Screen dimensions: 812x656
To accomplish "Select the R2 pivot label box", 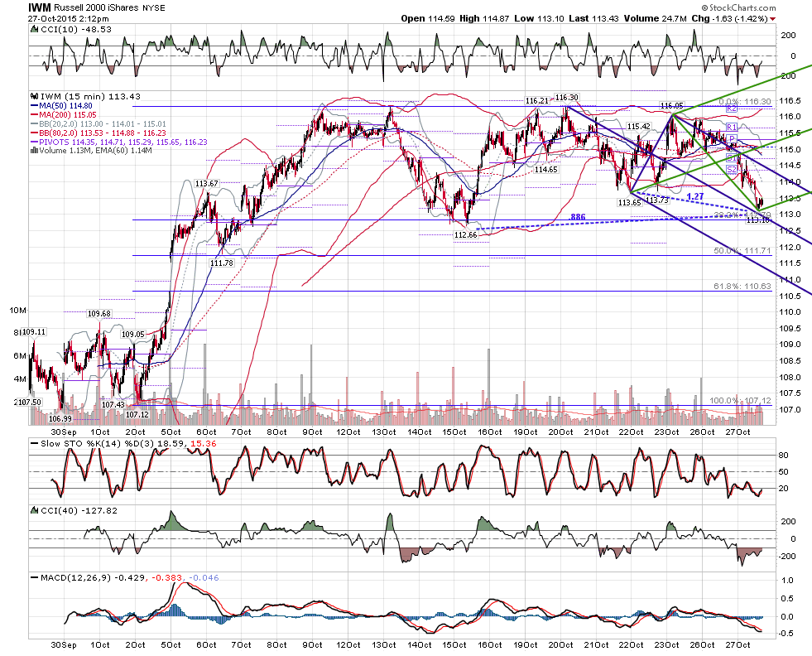I will click(731, 109).
